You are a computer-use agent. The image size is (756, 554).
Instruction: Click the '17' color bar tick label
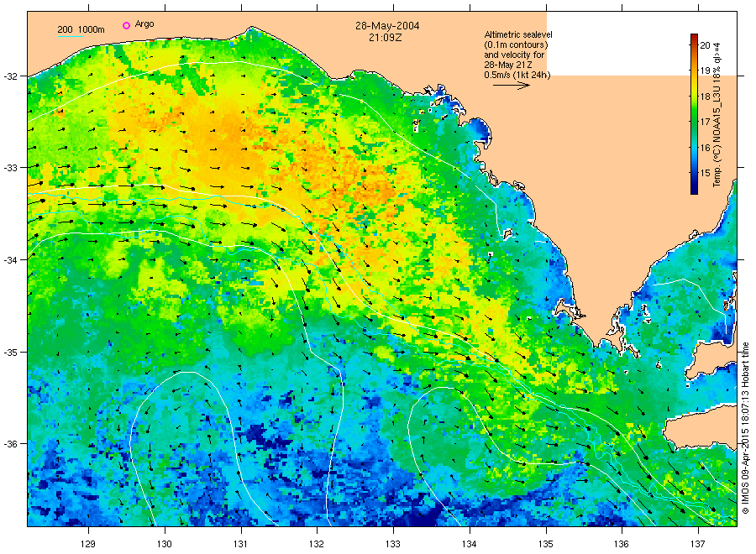pyautogui.click(x=705, y=122)
